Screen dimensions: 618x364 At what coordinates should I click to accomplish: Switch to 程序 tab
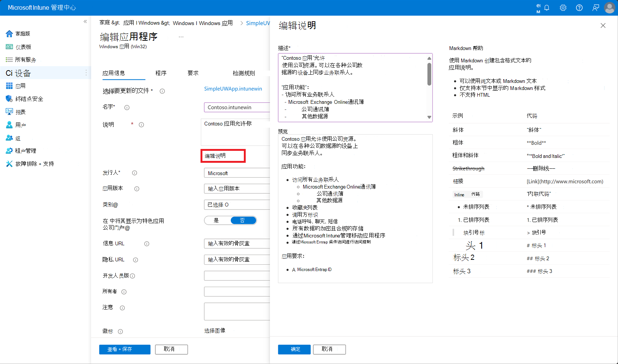[x=161, y=73]
